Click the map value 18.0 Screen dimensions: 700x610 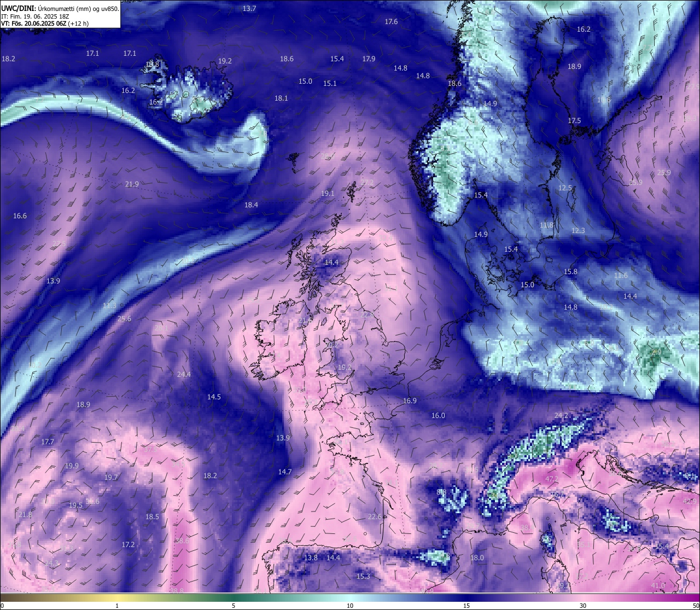coord(477,558)
